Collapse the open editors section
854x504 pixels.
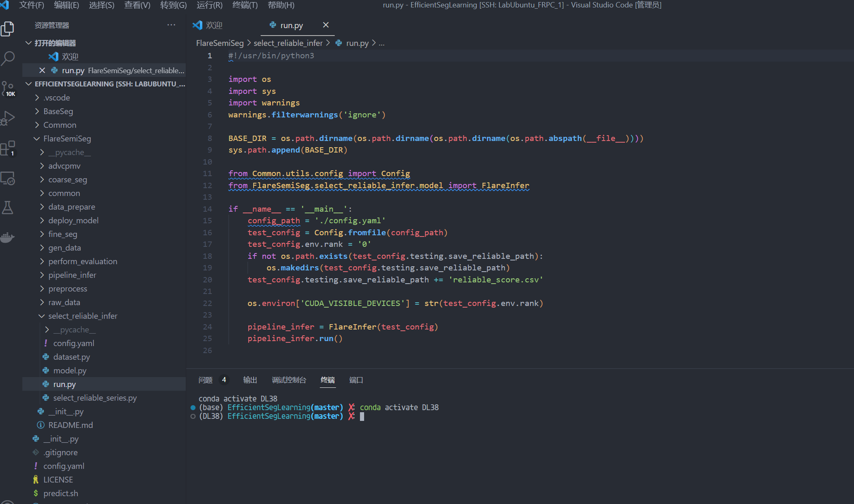55,43
